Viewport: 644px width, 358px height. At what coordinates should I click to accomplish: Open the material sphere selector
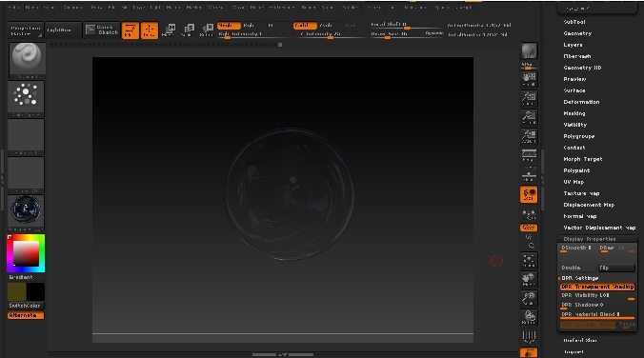point(26,212)
